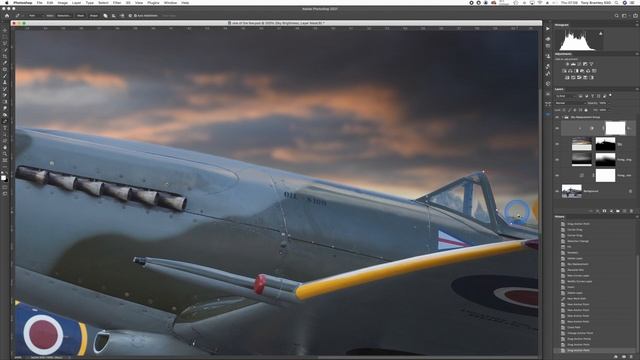Add a Curves adjustment
640x360 pixels.
pyautogui.click(x=579, y=64)
